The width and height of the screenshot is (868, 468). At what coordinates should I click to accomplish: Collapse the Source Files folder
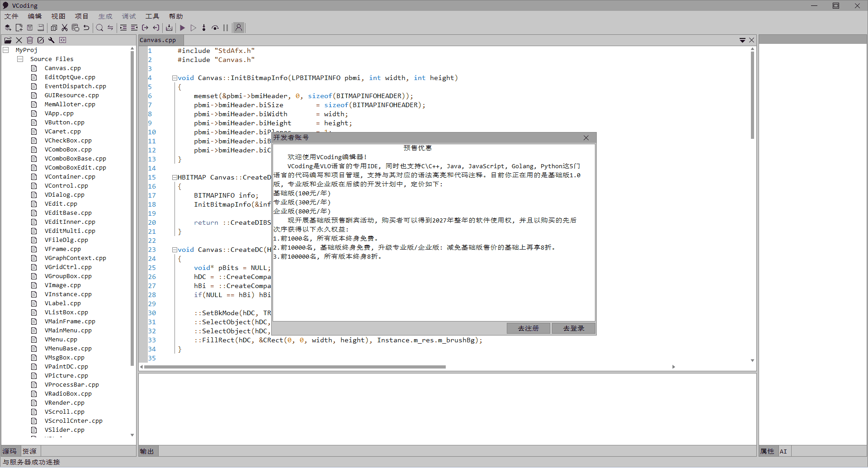(20, 59)
